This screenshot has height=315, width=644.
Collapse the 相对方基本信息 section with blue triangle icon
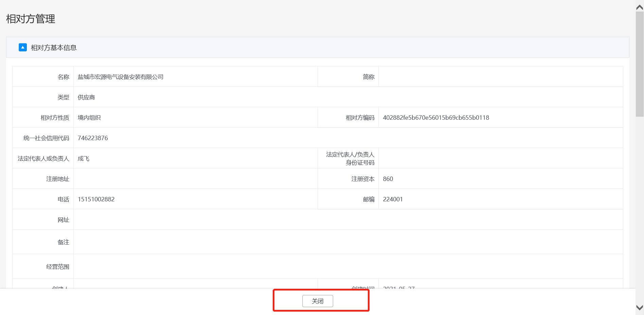23,47
